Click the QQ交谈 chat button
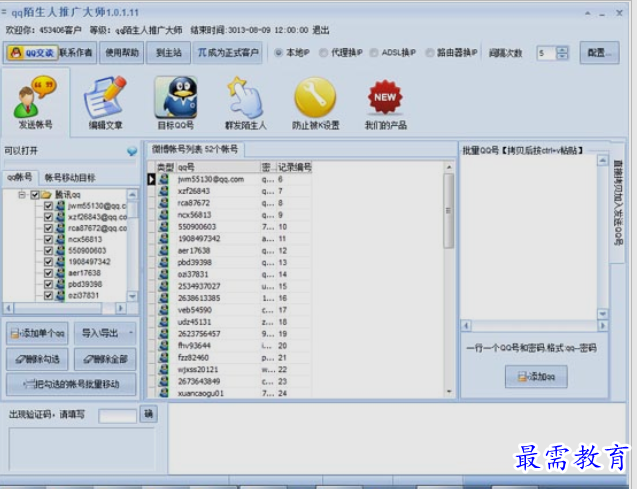The width and height of the screenshot is (637, 489). tap(31, 53)
